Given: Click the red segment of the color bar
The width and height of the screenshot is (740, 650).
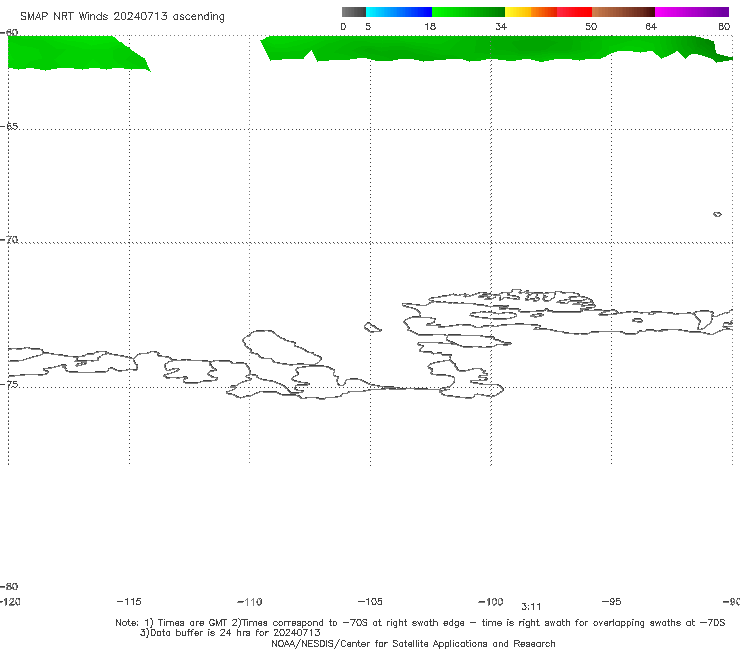Looking at the screenshot, I should pyautogui.click(x=574, y=12).
